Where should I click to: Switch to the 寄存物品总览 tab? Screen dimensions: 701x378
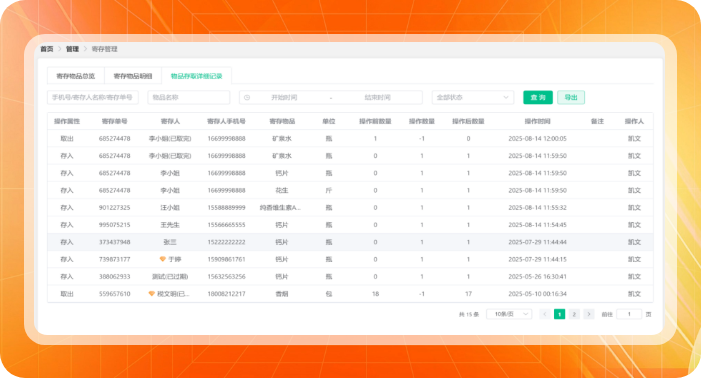click(76, 76)
